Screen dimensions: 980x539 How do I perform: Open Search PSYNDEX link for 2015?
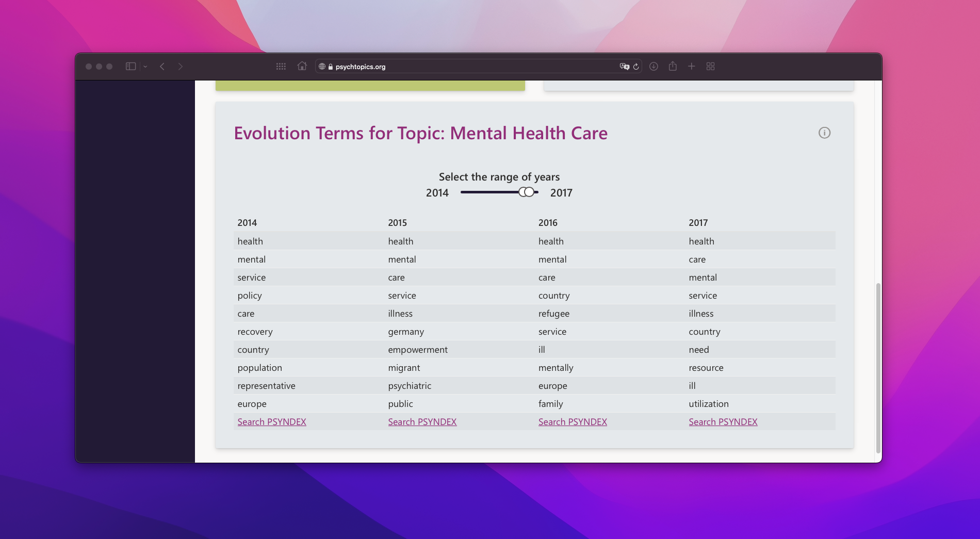click(x=422, y=422)
